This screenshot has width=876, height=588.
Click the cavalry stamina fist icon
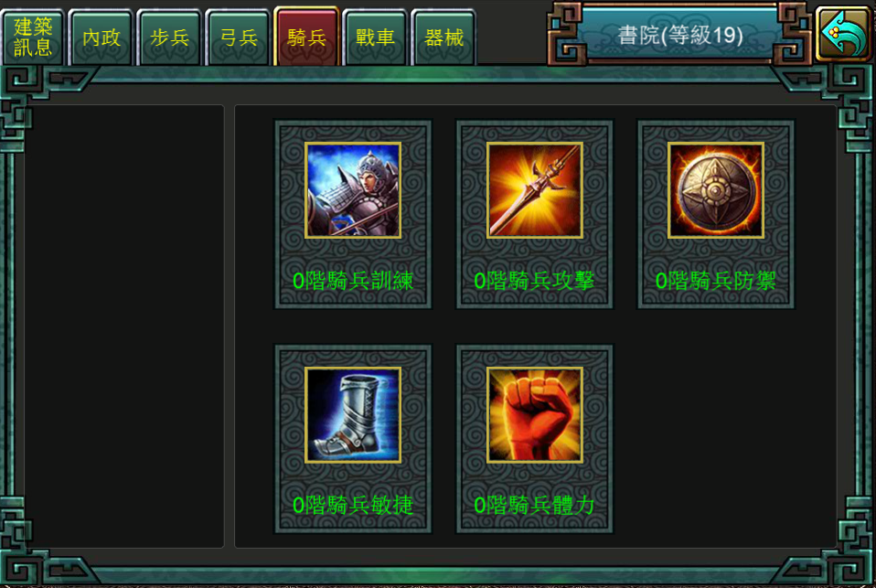pos(535,415)
